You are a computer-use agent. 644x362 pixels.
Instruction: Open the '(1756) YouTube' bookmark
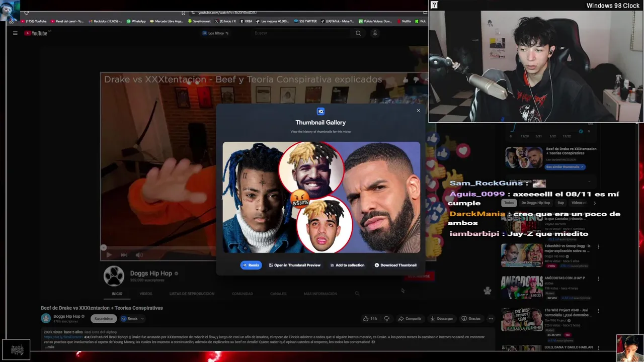[x=34, y=21]
